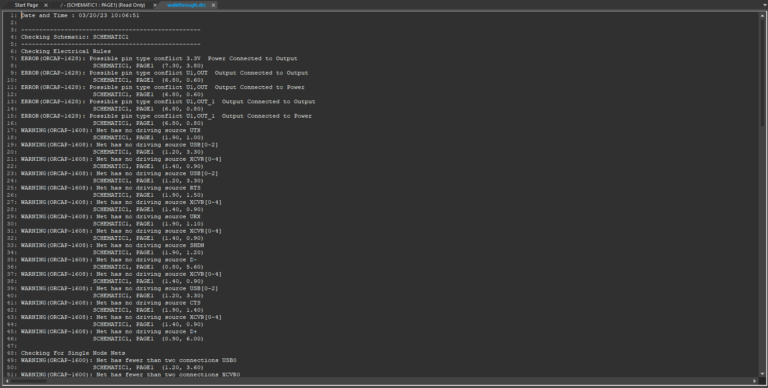Click the UTX no driving source warning
The height and width of the screenshot is (388, 768).
111,130
